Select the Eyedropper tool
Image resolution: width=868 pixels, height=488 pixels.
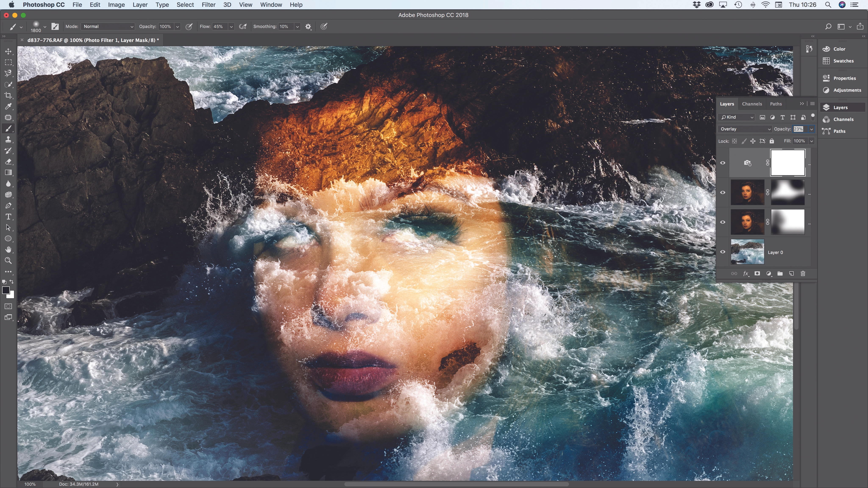point(8,106)
